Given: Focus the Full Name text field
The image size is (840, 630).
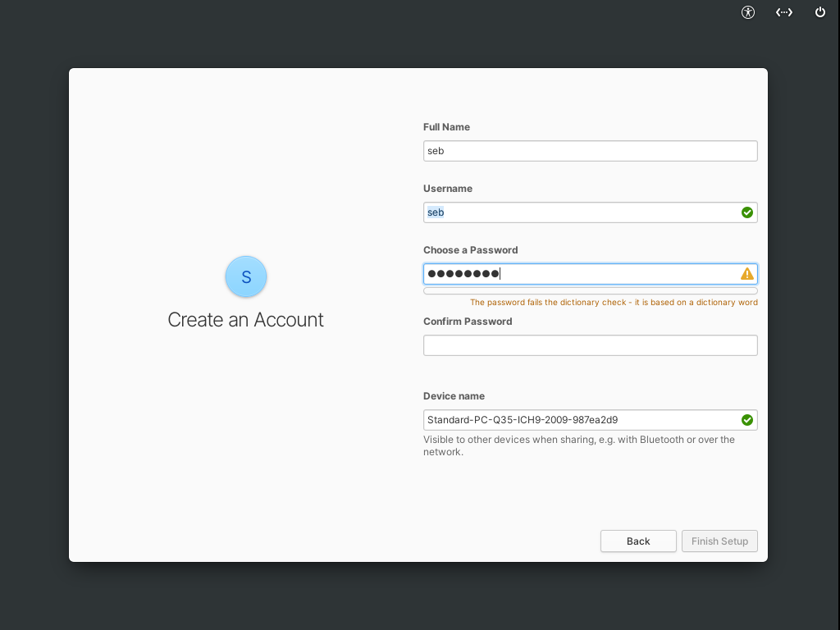Looking at the screenshot, I should 589,151.
